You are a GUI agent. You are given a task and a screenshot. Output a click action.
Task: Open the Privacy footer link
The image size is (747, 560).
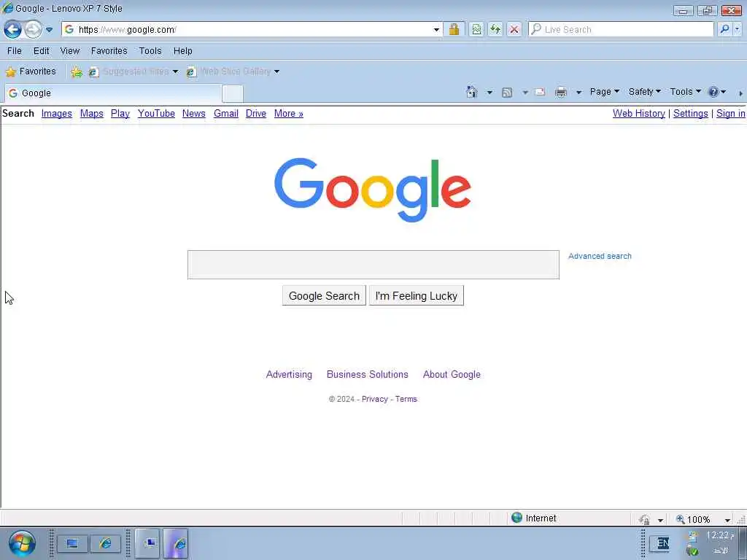[x=375, y=399]
